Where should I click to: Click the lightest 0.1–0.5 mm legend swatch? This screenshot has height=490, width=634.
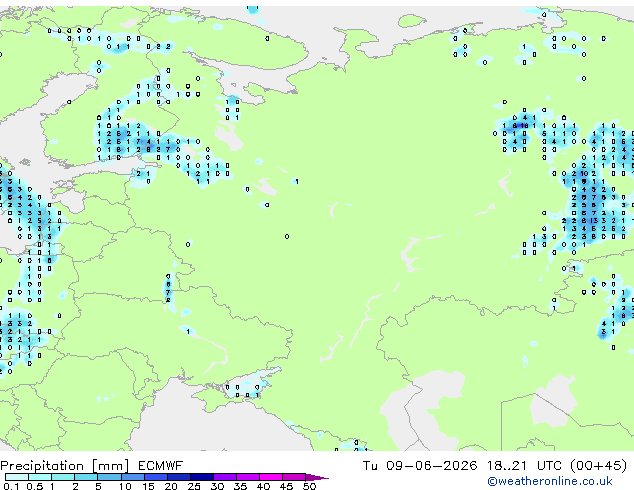click(17, 477)
